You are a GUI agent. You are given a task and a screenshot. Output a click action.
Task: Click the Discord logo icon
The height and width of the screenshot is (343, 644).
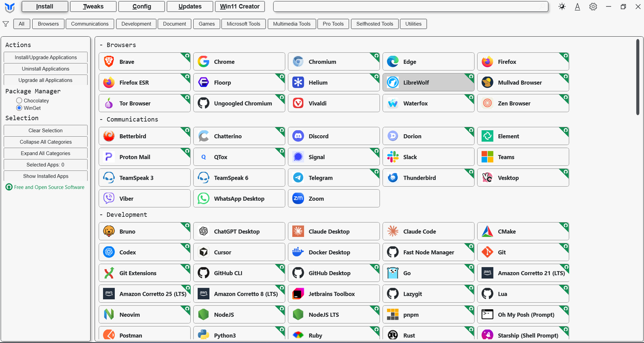298,136
